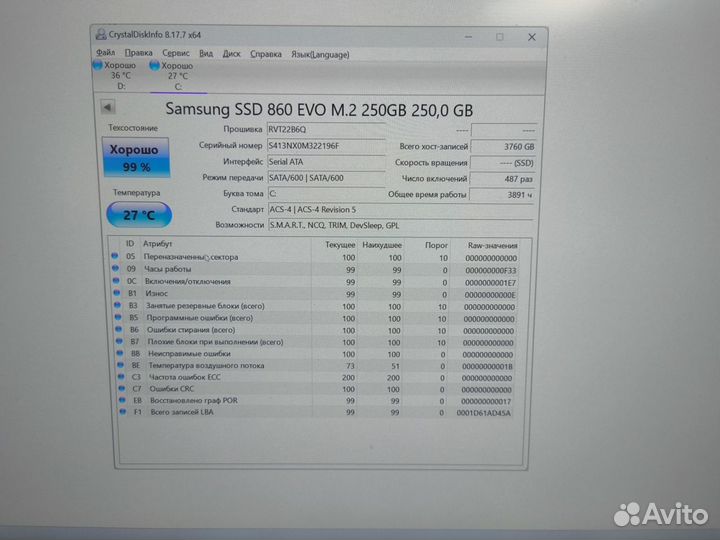This screenshot has height=540, width=720.
Task: Click the blue status dot for attribute F1
Action: [123, 412]
